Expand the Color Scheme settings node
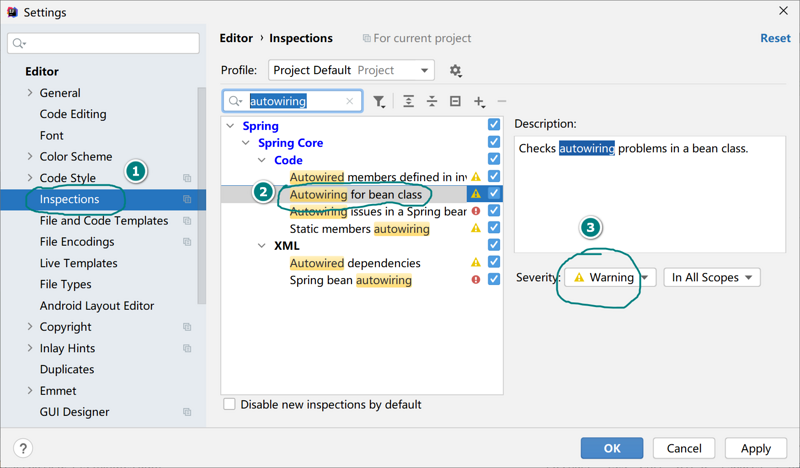This screenshot has height=468, width=800. (30, 156)
